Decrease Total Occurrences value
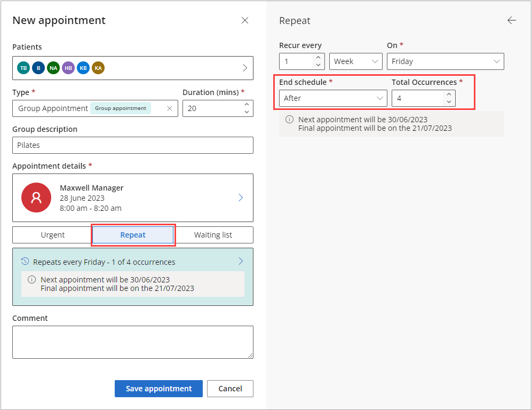 click(449, 102)
